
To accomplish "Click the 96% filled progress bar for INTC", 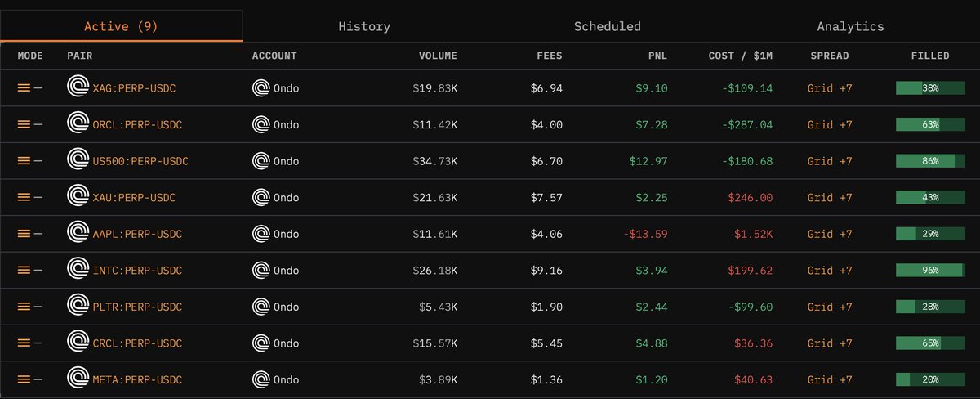I will (930, 270).
